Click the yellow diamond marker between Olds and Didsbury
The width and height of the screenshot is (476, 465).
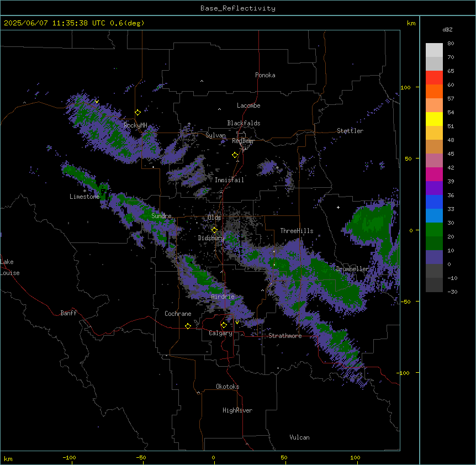coord(214,230)
